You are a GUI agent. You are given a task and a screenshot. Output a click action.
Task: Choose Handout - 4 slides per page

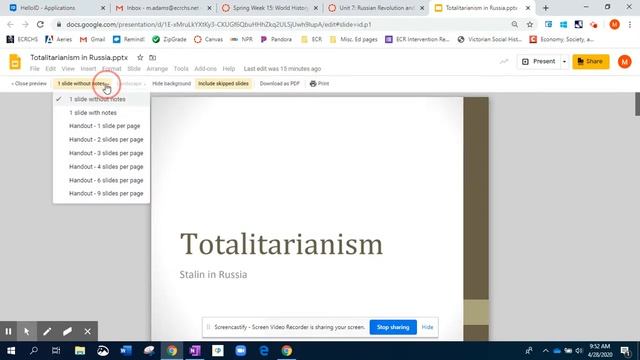[101, 167]
